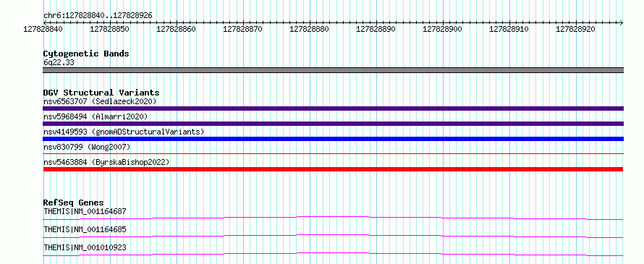Select the thin red nsv830799 variant line
The image size is (644, 264).
pyautogui.click(x=333, y=154)
